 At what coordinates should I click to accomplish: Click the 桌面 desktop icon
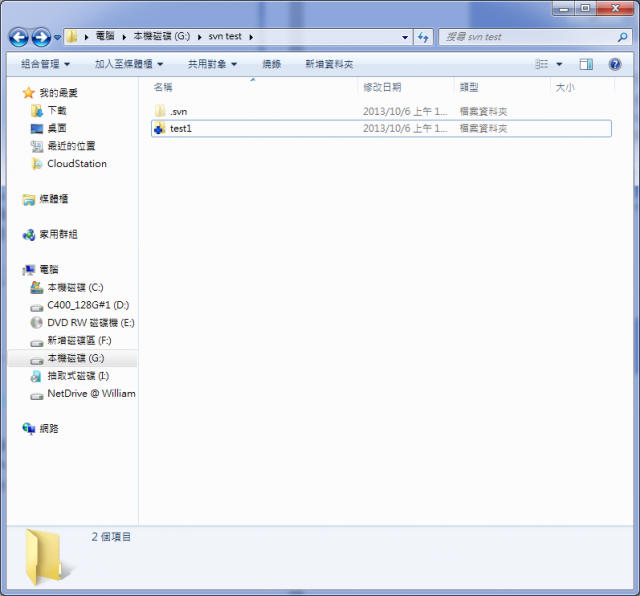click(37, 129)
